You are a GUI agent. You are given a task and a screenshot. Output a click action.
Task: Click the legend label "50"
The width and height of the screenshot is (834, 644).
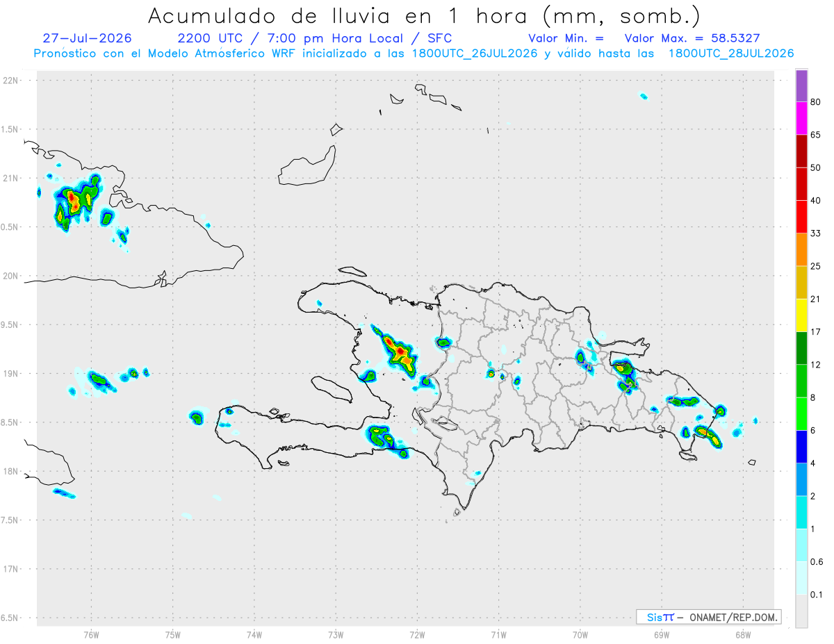click(x=816, y=167)
